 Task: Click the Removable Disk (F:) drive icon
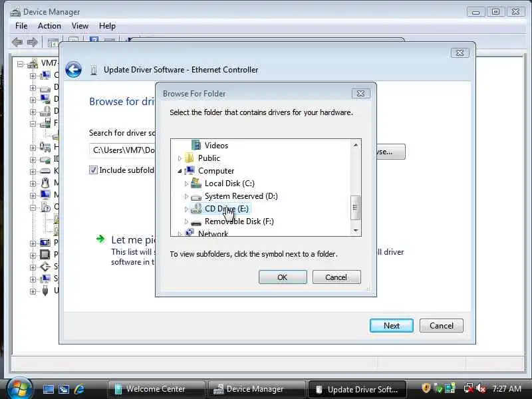196,223
